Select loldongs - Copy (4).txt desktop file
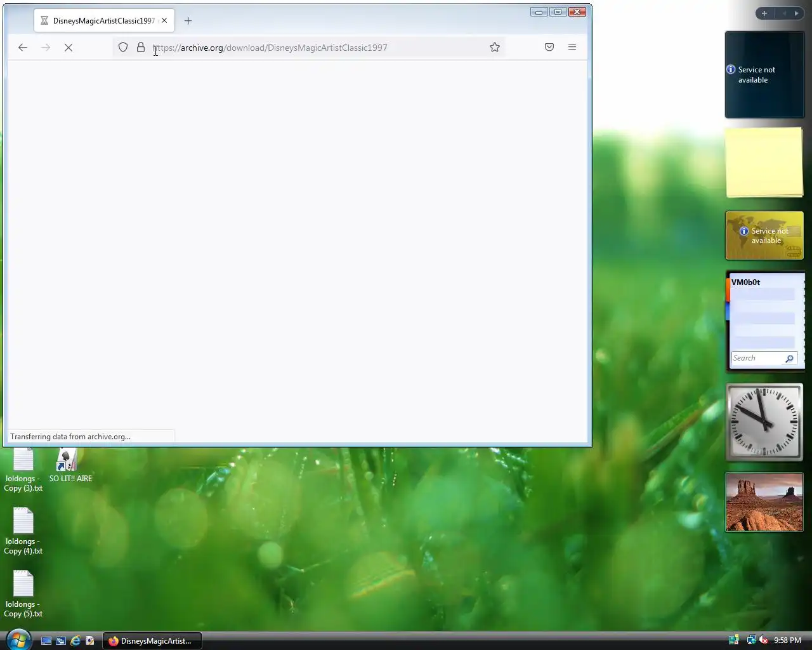 [x=23, y=531]
